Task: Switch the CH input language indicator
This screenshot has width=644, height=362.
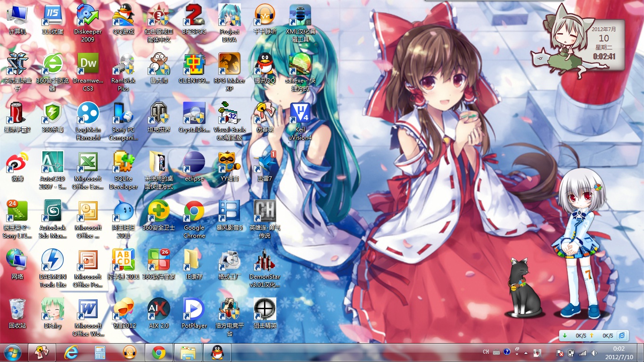Action: 486,352
